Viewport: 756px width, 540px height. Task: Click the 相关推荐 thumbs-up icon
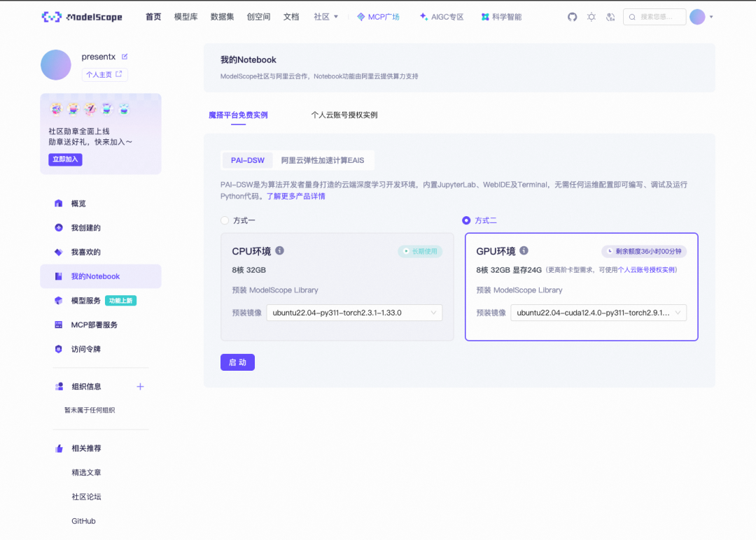tap(59, 448)
